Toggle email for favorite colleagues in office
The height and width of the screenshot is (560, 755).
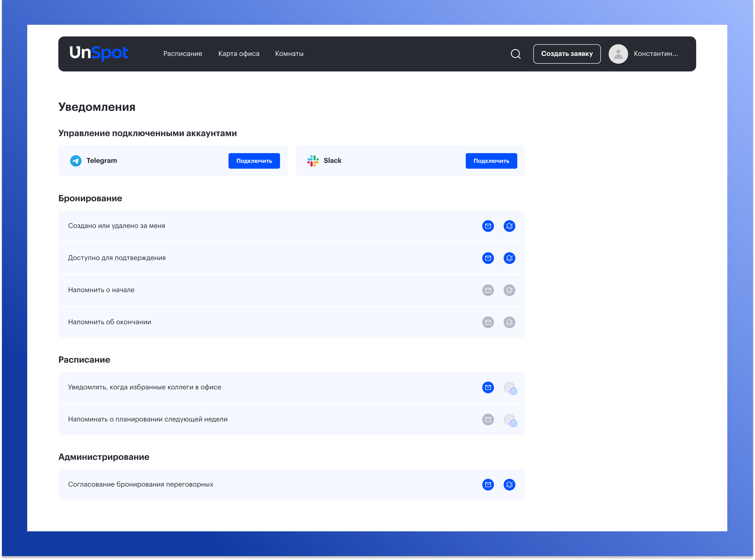pyautogui.click(x=488, y=387)
